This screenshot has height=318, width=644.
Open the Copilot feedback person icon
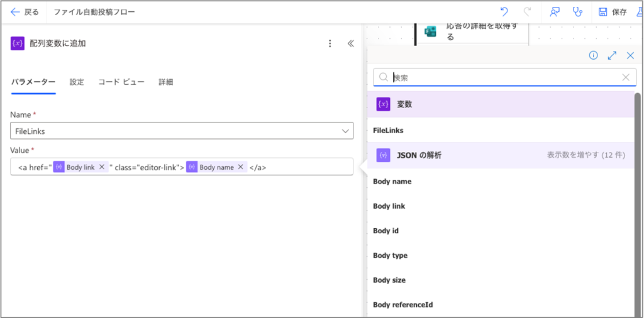tap(554, 12)
